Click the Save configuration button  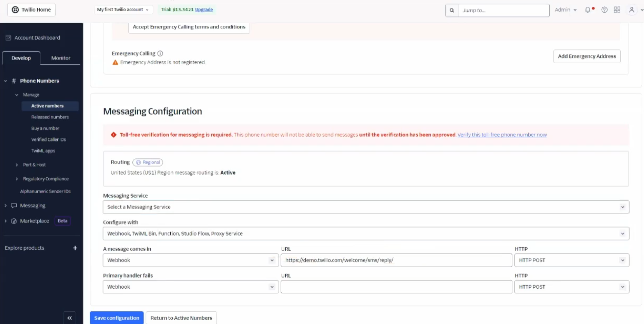(117, 318)
